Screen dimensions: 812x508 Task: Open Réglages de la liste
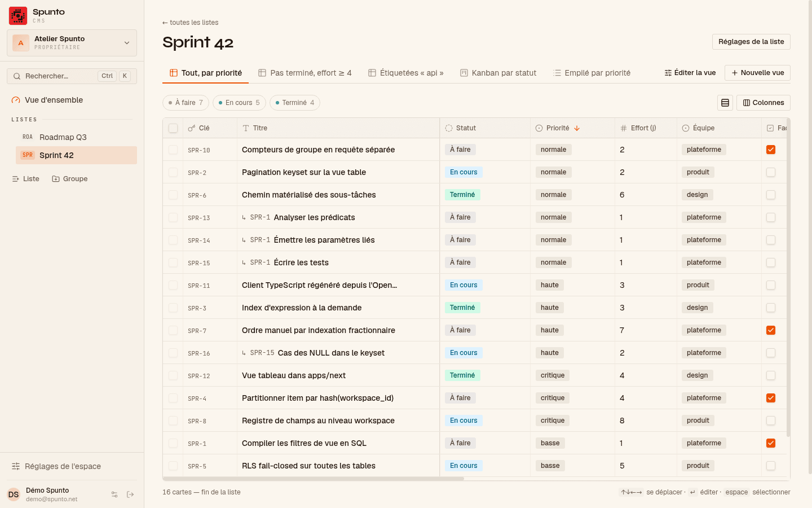pyautogui.click(x=751, y=42)
